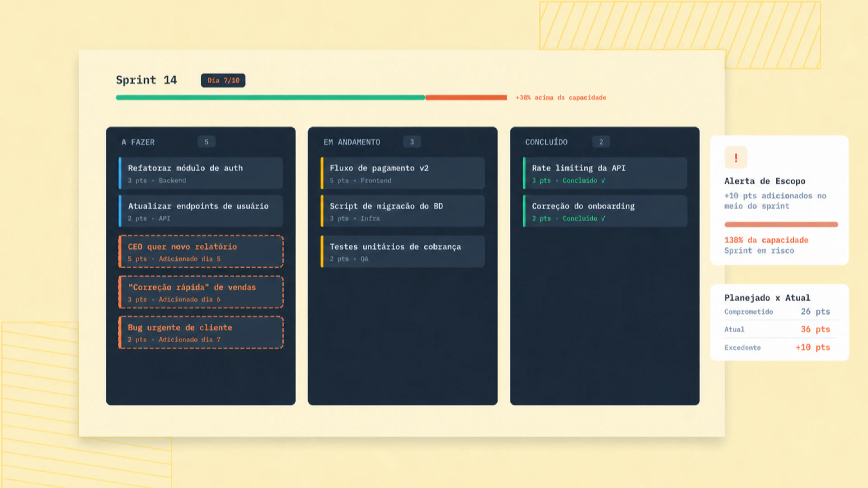Click the 2 pts · Adicionado dia 7 label

click(x=174, y=340)
